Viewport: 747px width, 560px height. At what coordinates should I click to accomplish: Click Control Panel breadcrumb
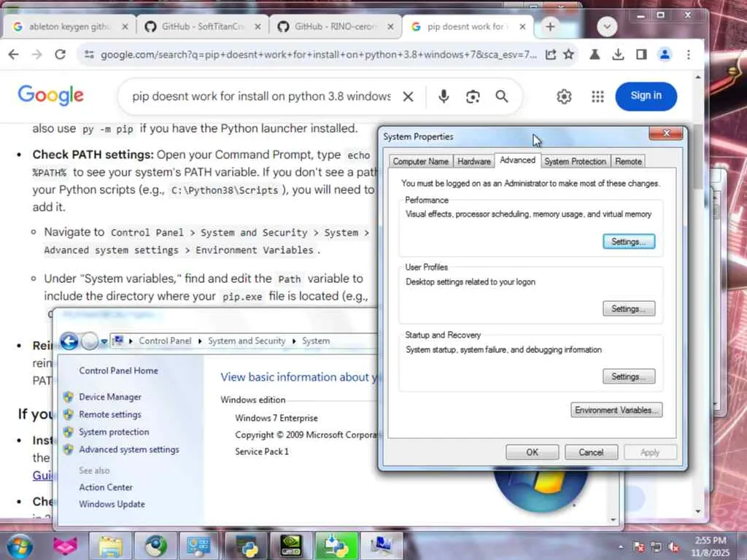coord(165,341)
